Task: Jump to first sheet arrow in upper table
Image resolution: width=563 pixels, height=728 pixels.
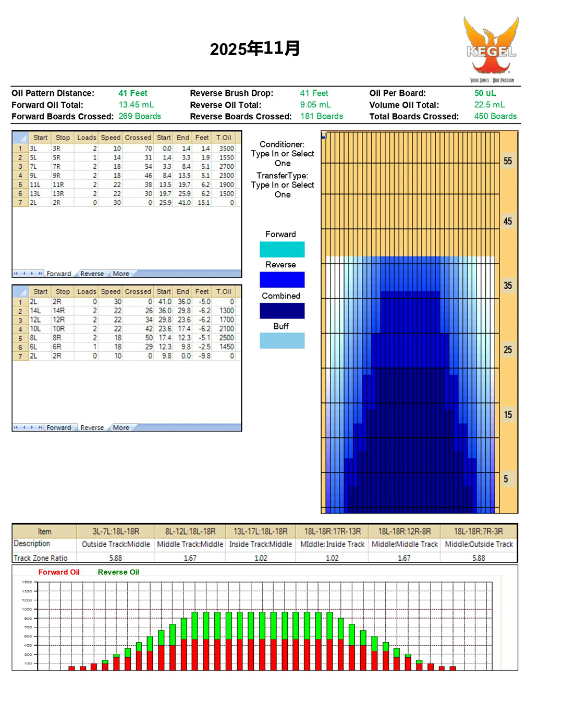Action: coord(16,274)
